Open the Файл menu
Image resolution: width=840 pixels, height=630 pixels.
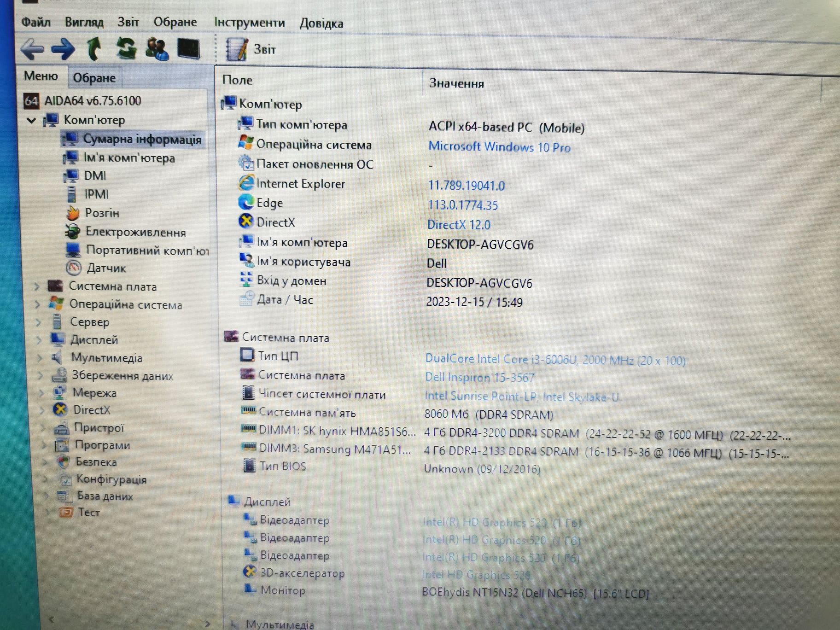[x=36, y=22]
